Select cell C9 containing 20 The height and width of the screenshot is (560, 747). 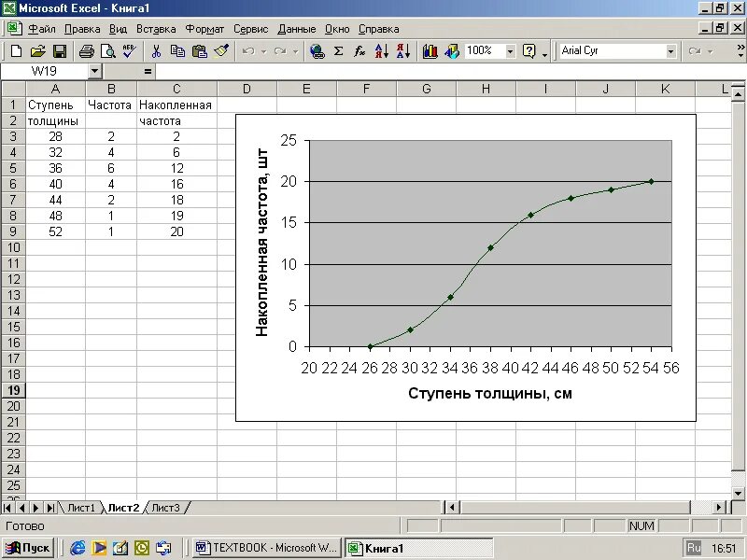pos(176,231)
